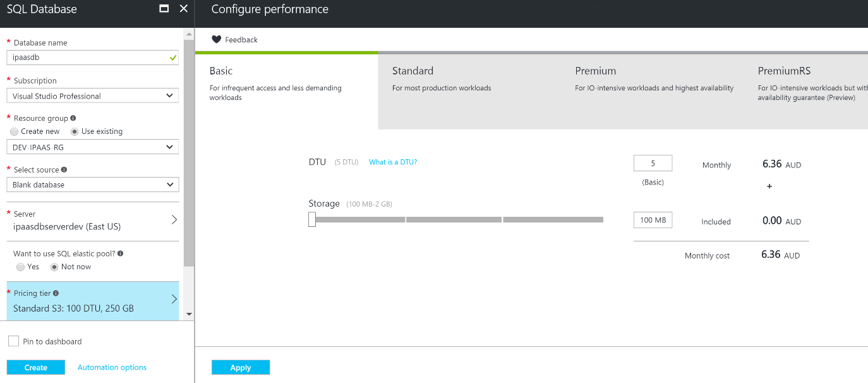
Task: Click Standard S3: 100 DTU, 250 GB text
Action: coord(73,308)
